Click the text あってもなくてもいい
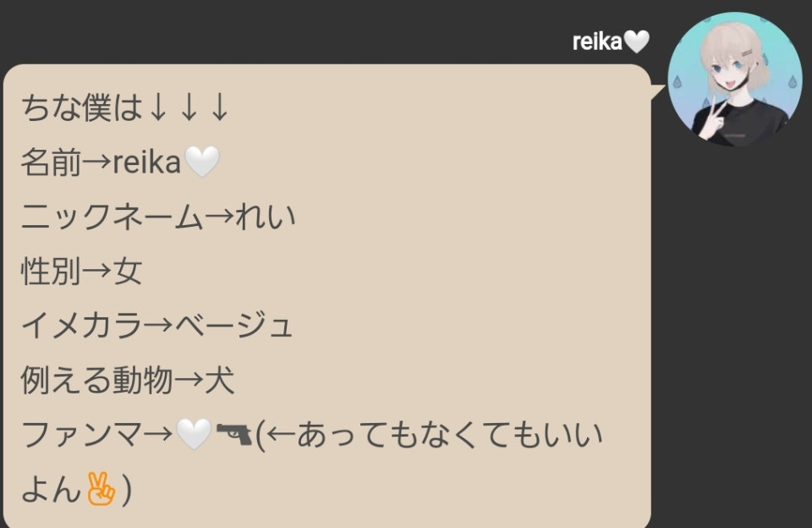Screen dimensions: 812x528 (x=450, y=434)
